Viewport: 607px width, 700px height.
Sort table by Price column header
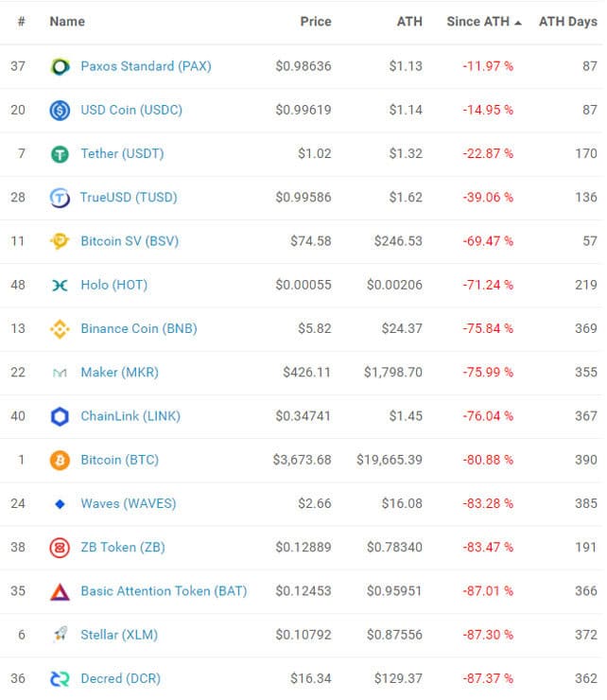click(316, 22)
